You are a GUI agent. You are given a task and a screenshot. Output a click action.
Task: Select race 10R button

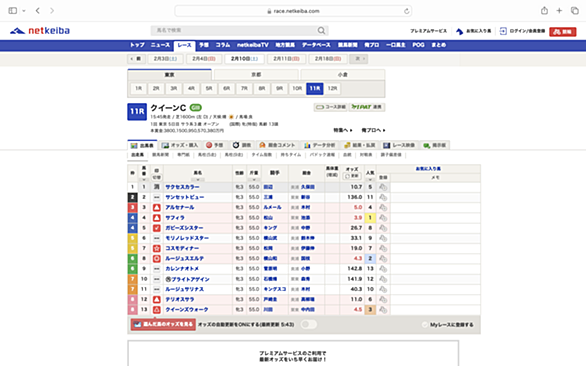pyautogui.click(x=297, y=89)
